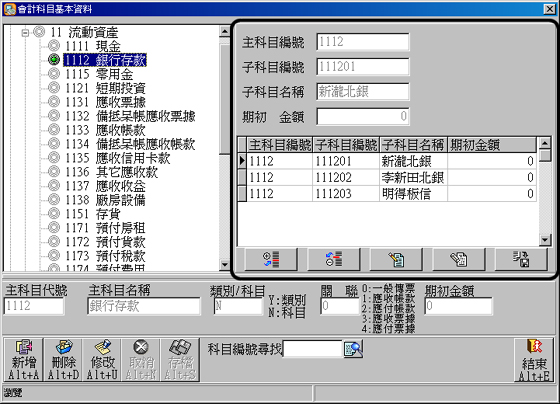The image size is (560, 404).
Task: Click the grid column header 子科目編號
Action: point(346,145)
